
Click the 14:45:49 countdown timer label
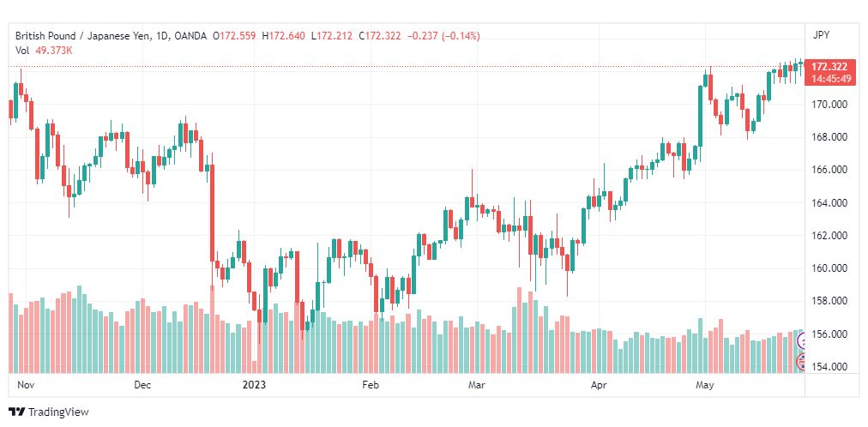[x=830, y=79]
